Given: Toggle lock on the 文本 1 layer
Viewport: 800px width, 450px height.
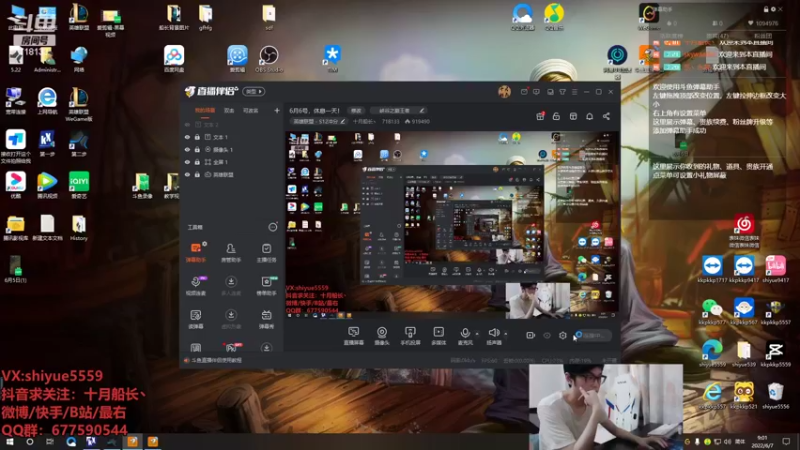Looking at the screenshot, I should pos(197,137).
